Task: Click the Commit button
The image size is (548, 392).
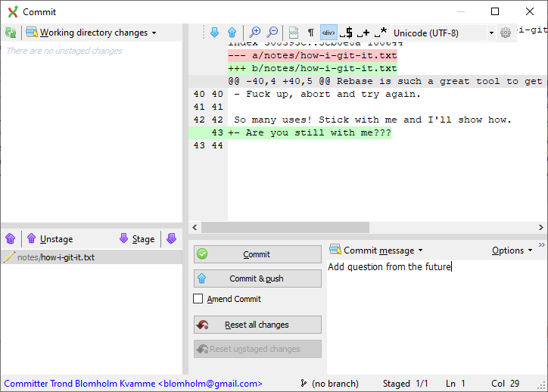Action: click(257, 254)
